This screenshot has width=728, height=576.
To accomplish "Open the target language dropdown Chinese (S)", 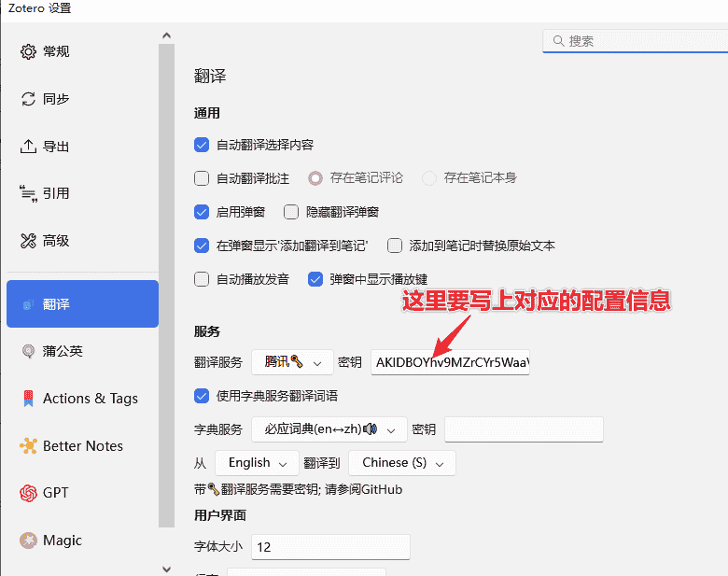I will pyautogui.click(x=402, y=463).
